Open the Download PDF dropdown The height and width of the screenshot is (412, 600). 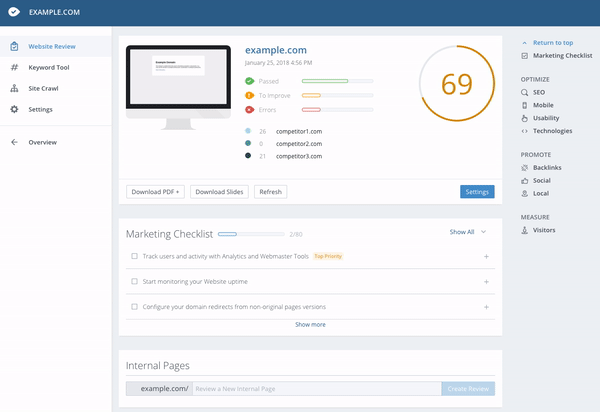click(155, 192)
